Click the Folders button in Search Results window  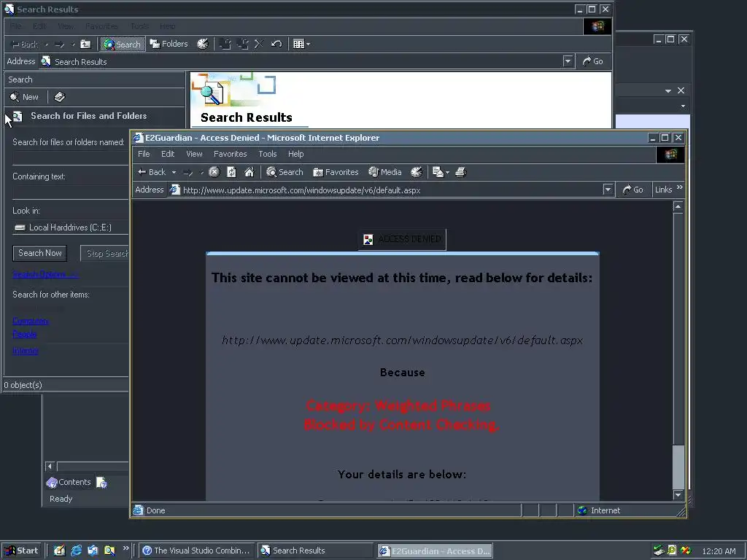click(x=169, y=44)
